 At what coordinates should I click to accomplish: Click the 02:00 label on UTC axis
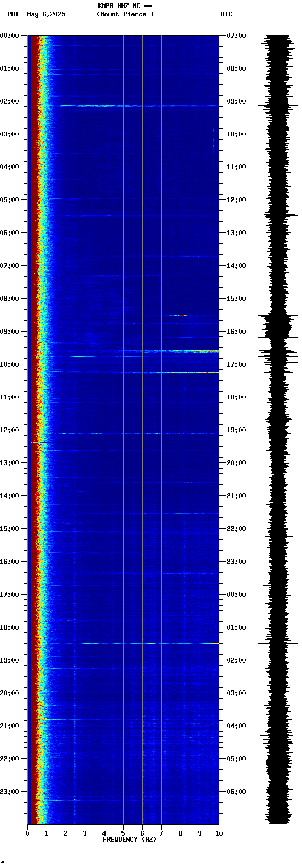click(x=236, y=660)
